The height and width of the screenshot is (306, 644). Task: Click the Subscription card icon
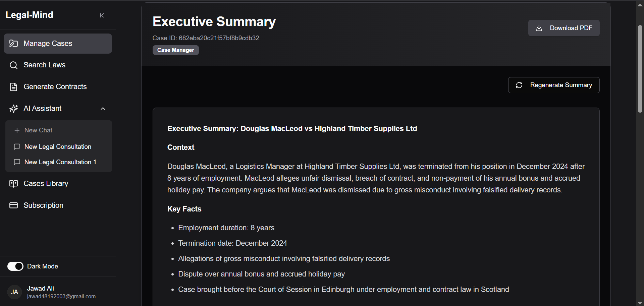(13, 205)
